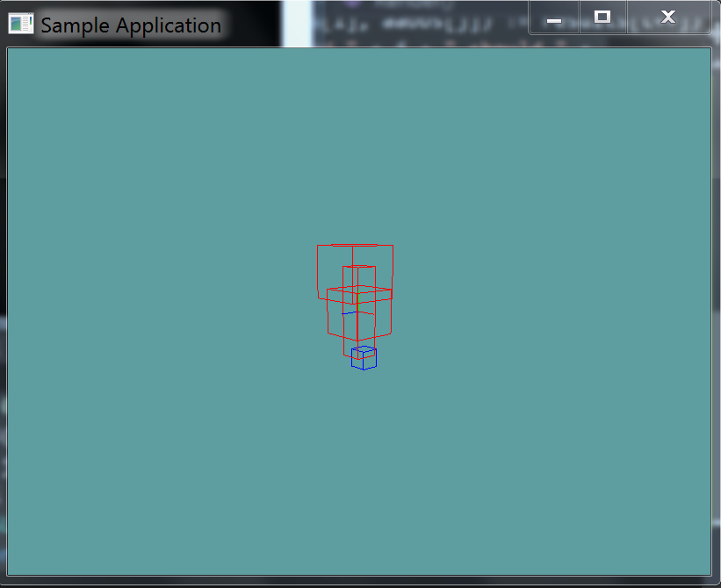Maximize the Sample Application window

[x=602, y=18]
